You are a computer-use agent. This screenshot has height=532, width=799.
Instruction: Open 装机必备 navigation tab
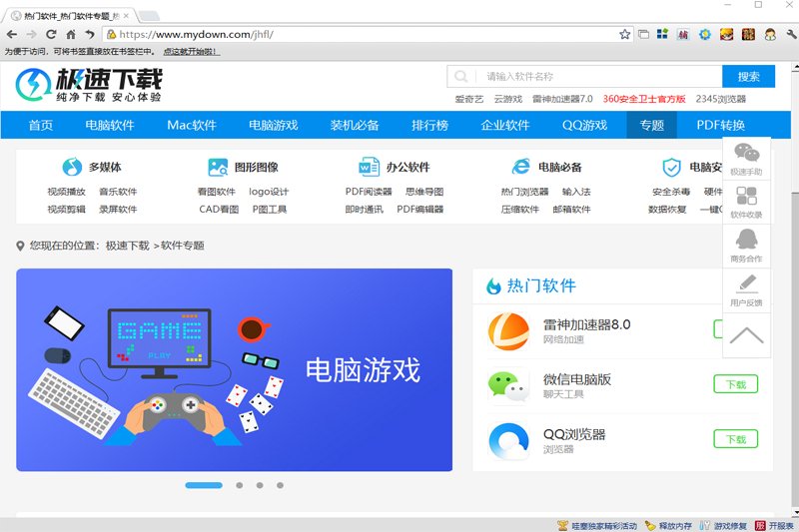click(355, 125)
